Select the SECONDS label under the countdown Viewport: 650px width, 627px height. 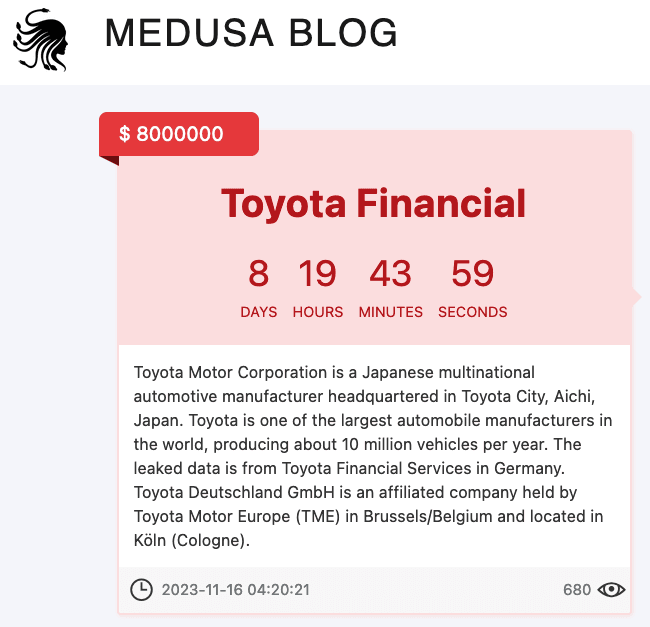pos(473,312)
